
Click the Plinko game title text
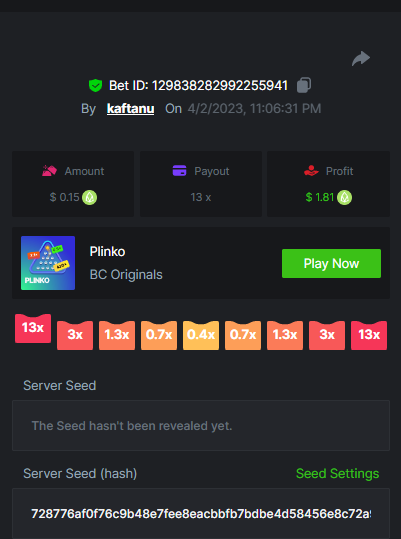107,252
